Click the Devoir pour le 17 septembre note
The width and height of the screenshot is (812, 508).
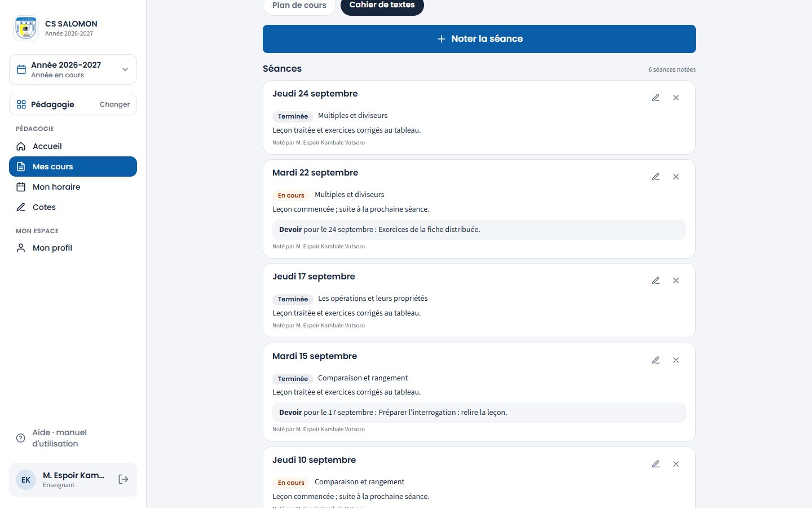479,413
